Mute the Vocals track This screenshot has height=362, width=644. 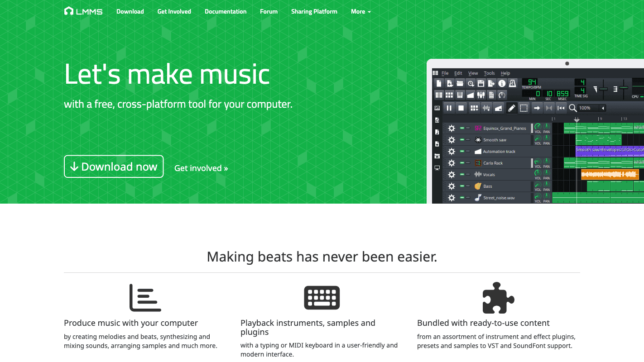(x=462, y=175)
